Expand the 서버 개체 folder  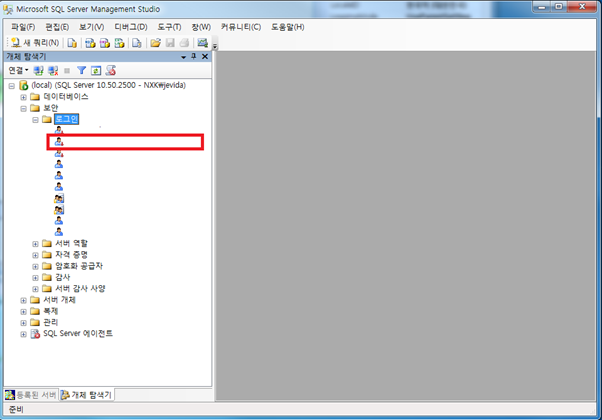click(x=23, y=300)
